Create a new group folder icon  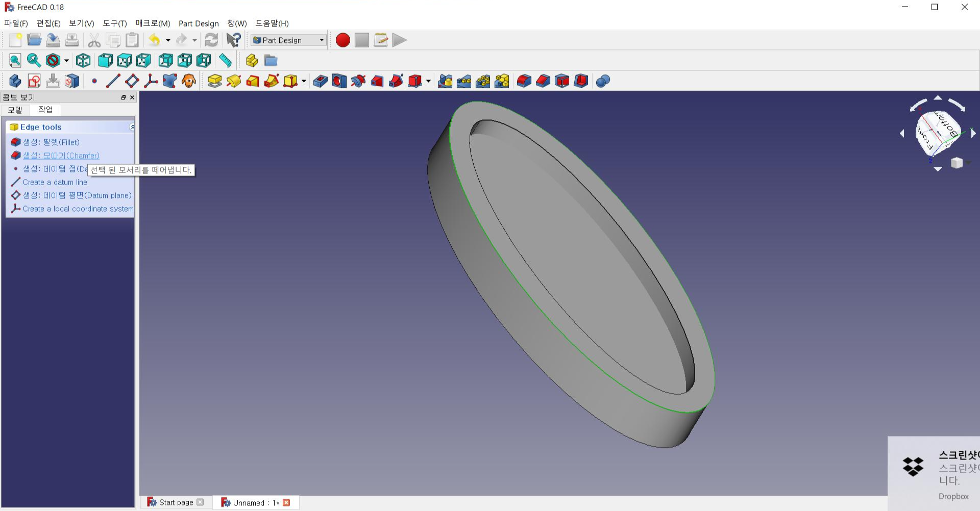pos(271,60)
